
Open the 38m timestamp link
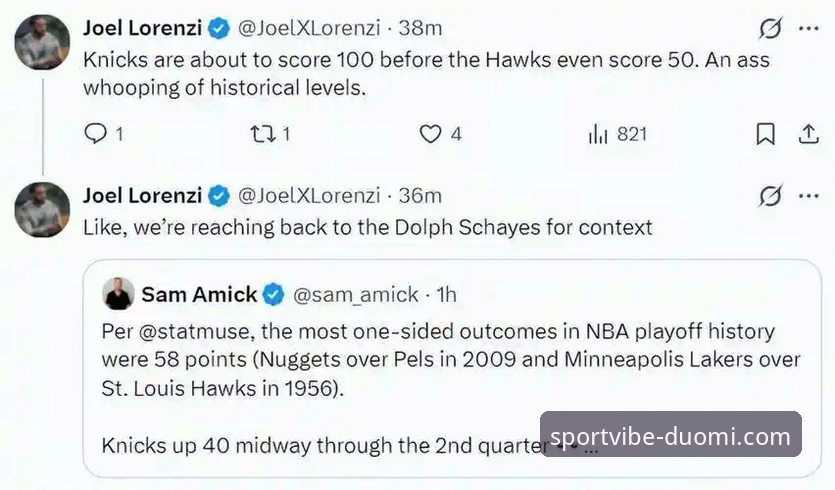coord(420,28)
